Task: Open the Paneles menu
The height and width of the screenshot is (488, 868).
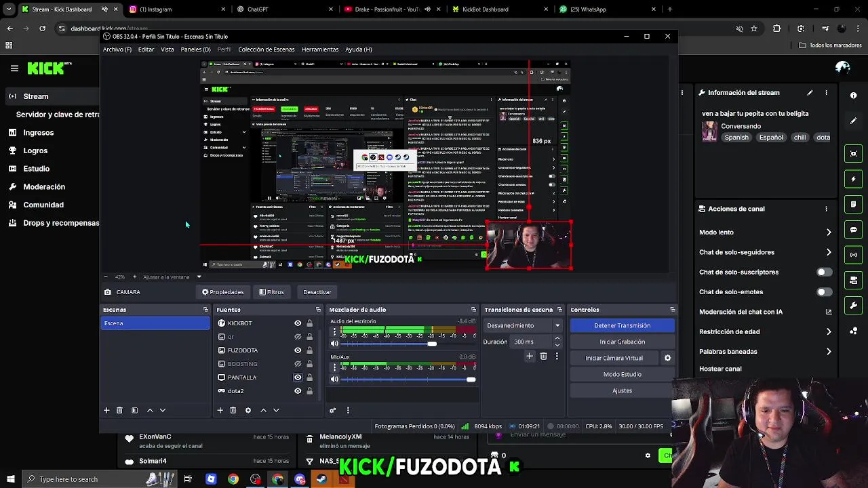Action: coord(195,49)
